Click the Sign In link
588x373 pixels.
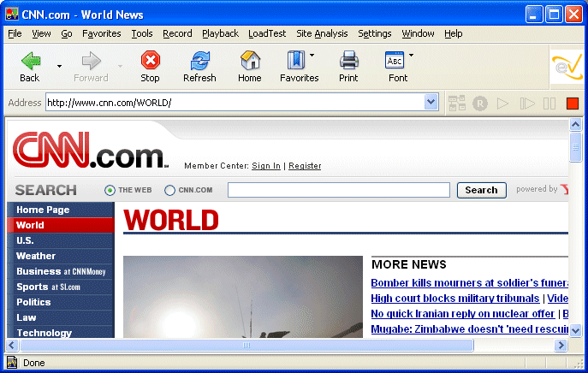(x=266, y=166)
